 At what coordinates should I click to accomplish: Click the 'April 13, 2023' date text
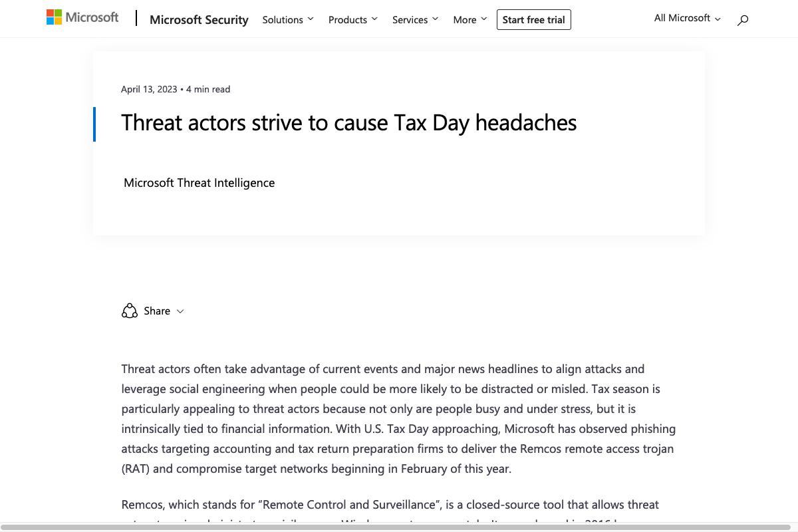pyautogui.click(x=149, y=89)
